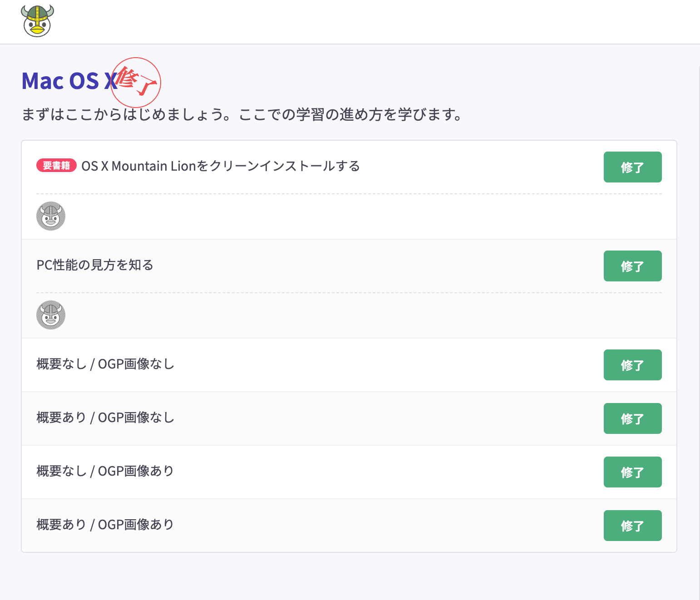This screenshot has height=600, width=700.
Task: Click the gray avatar under the PC性能 lesson
Action: tap(51, 315)
